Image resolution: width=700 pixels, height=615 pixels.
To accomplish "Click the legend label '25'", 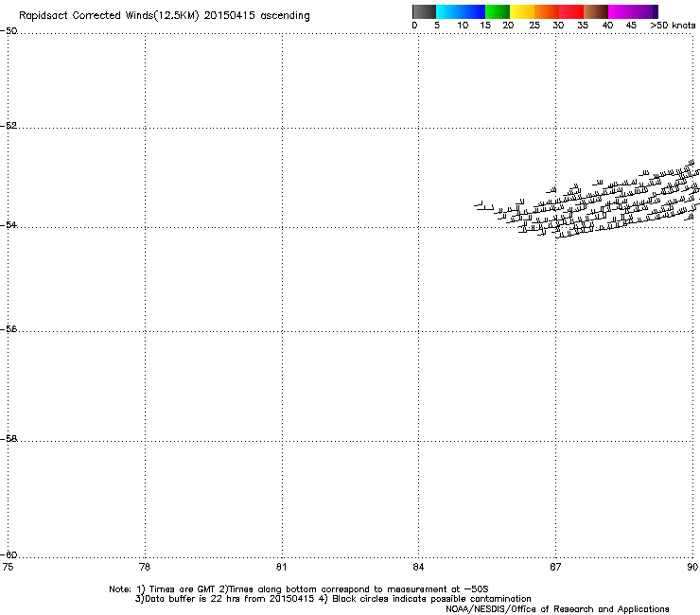I will tap(534, 26).
